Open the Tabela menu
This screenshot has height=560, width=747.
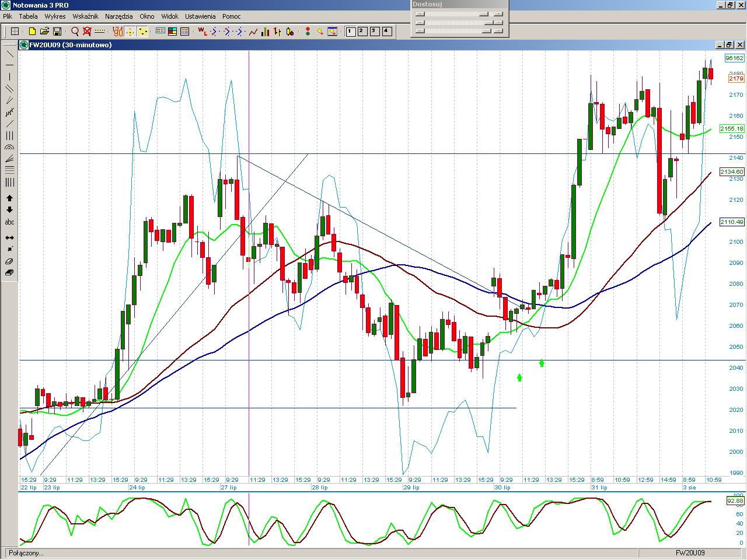pyautogui.click(x=28, y=16)
